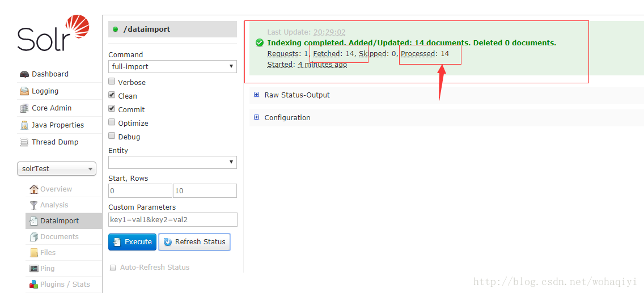Click the Start field containing 0
This screenshot has height=293, width=644.
tap(140, 191)
